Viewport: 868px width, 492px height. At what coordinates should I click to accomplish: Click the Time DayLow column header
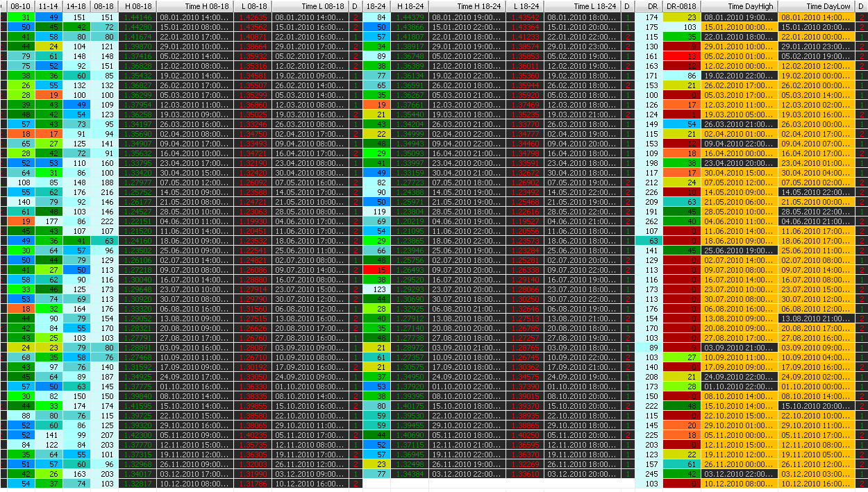[817, 6]
